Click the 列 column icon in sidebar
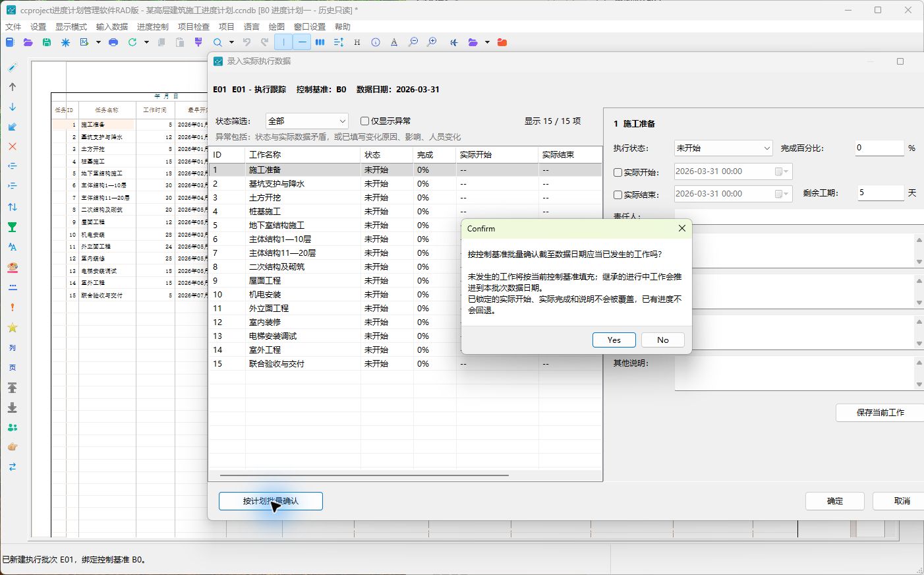Image resolution: width=924 pixels, height=575 pixels. click(13, 348)
